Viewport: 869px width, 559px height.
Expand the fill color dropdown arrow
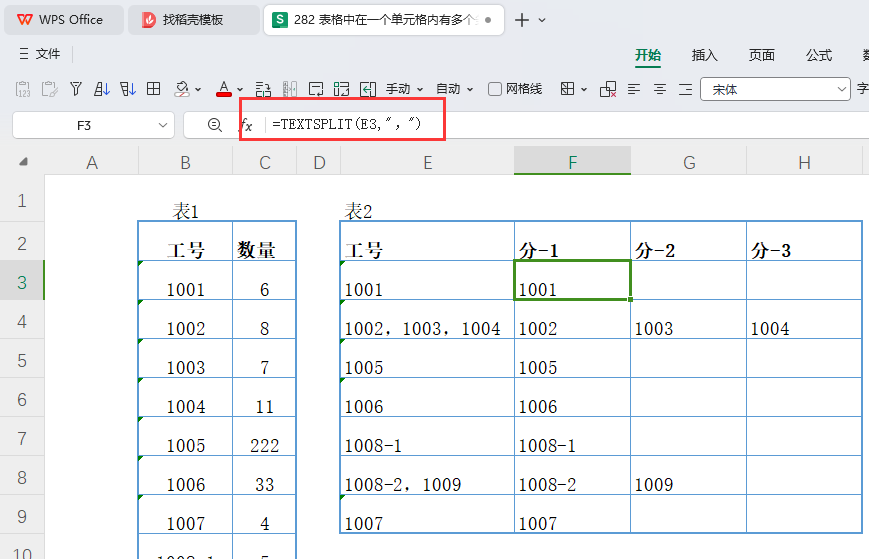point(198,89)
